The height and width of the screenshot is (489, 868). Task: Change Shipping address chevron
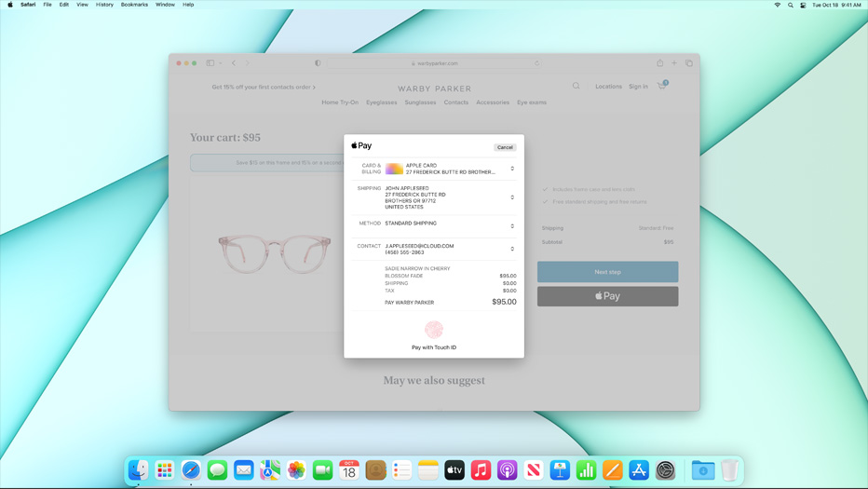[x=512, y=197]
